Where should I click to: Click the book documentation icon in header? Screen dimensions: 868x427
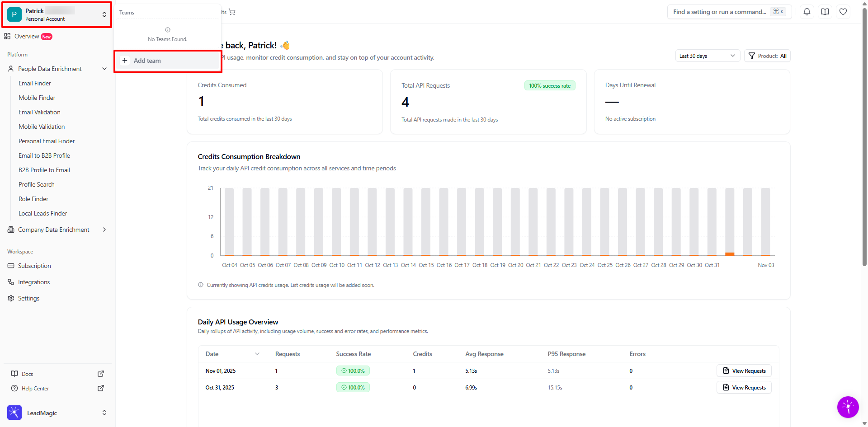click(x=825, y=12)
